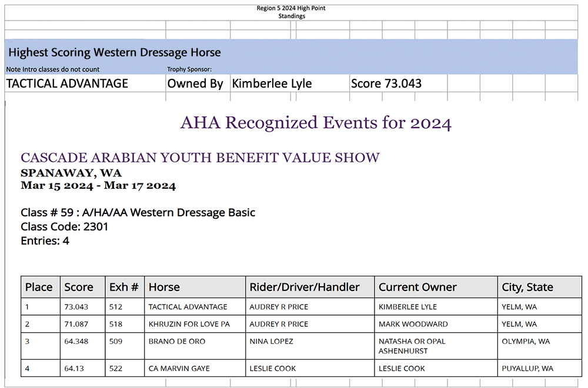
Task: Select the place '1' cell
Action: click(41, 307)
